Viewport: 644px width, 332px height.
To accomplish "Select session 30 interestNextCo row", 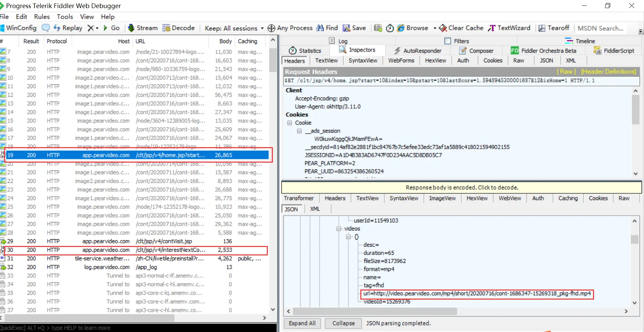I will [x=135, y=250].
